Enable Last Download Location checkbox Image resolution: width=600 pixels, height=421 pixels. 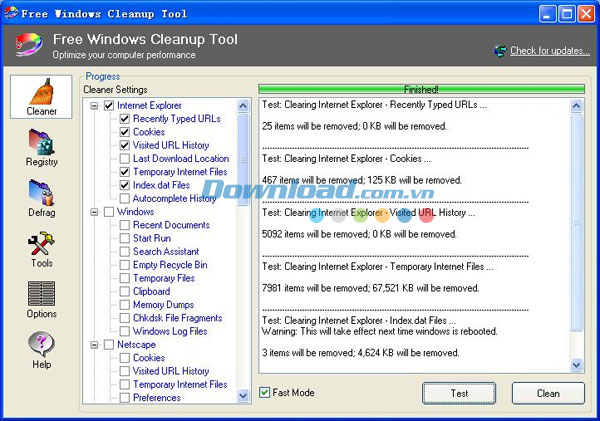tap(125, 158)
